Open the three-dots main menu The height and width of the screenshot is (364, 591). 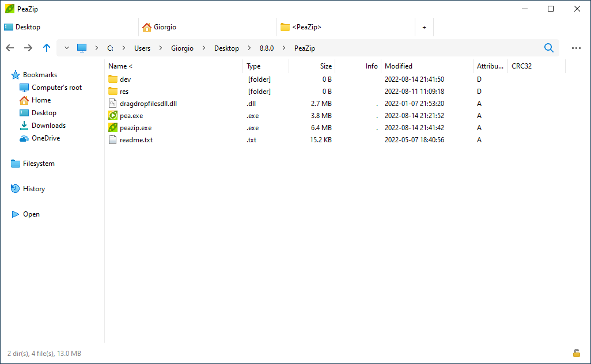[576, 48]
